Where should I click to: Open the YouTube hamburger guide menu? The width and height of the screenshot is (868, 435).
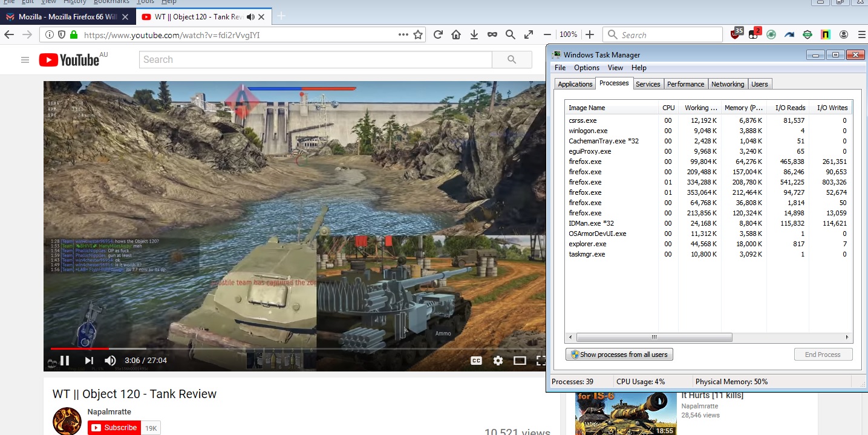[25, 60]
